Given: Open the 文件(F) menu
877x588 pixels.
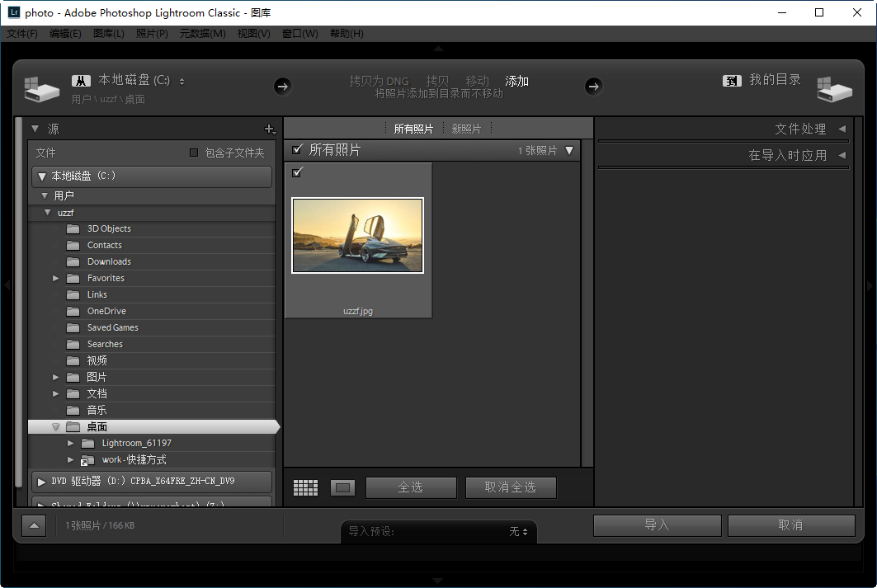Looking at the screenshot, I should click(x=22, y=34).
